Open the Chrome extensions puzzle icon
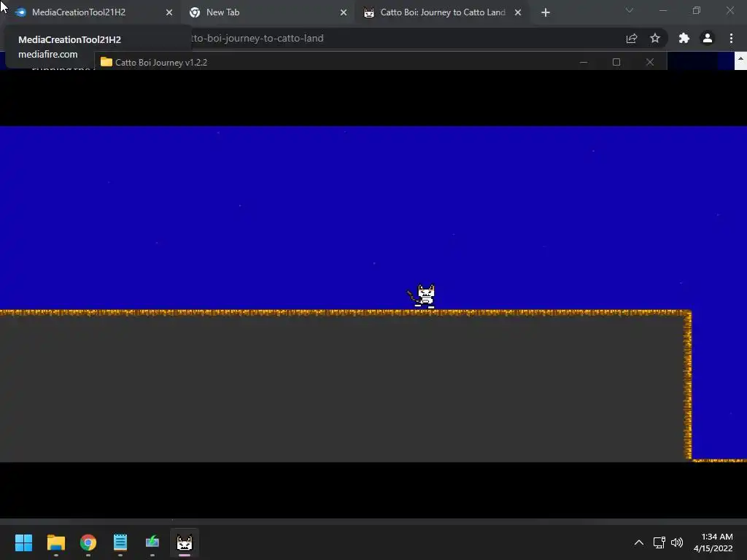Viewport: 747px width, 560px height. point(684,38)
